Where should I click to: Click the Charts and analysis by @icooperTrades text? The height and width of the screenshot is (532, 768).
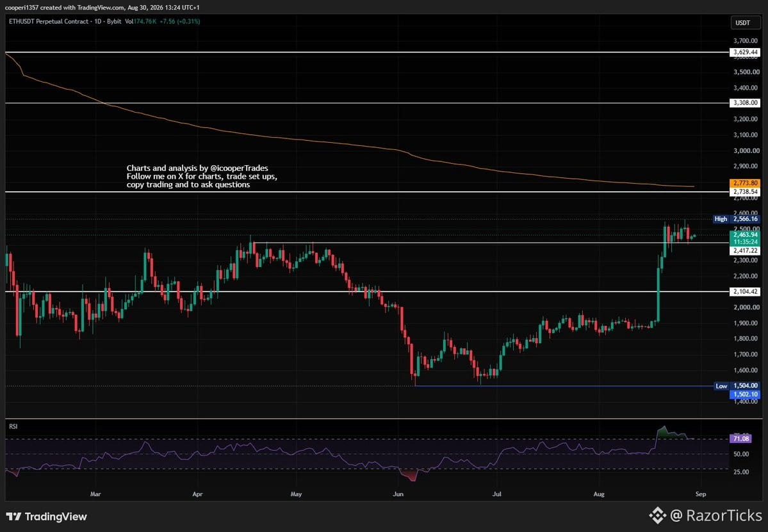(x=197, y=168)
